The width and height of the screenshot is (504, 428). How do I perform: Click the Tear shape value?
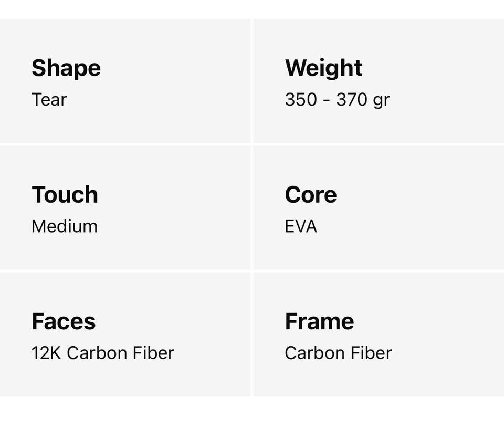click(x=49, y=99)
